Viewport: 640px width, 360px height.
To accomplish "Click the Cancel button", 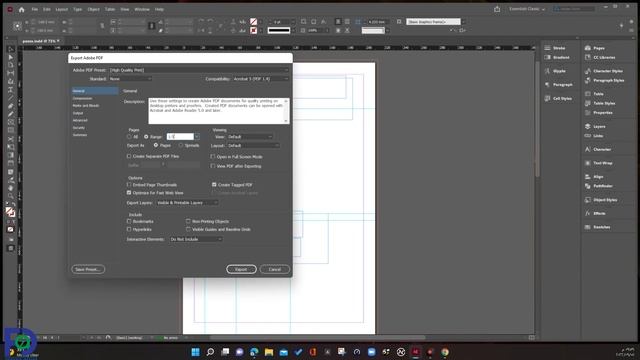I will point(275,269).
